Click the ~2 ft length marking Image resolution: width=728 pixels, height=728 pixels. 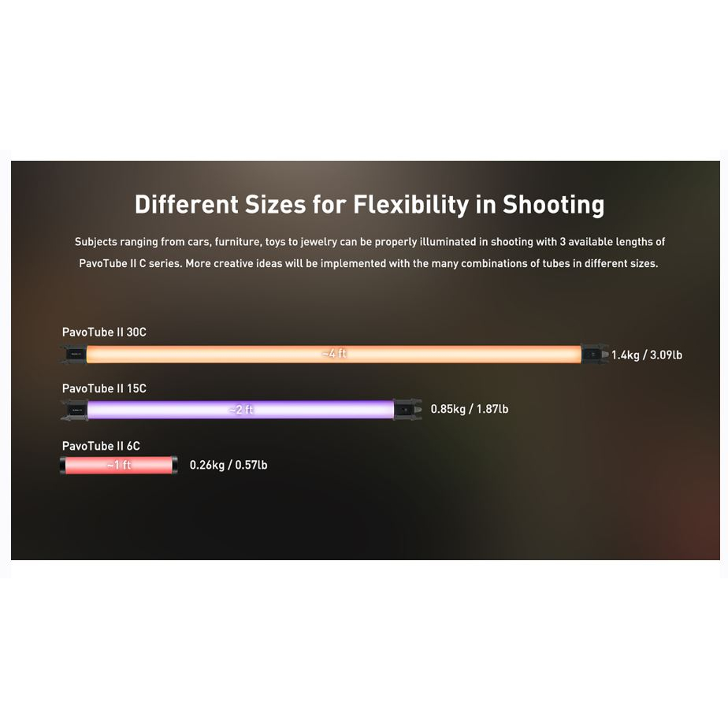(x=241, y=410)
